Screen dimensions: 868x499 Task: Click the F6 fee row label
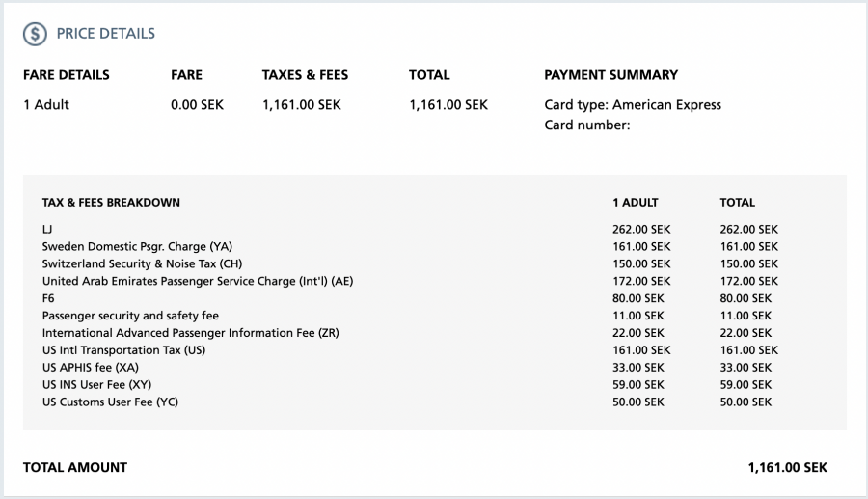click(x=48, y=298)
